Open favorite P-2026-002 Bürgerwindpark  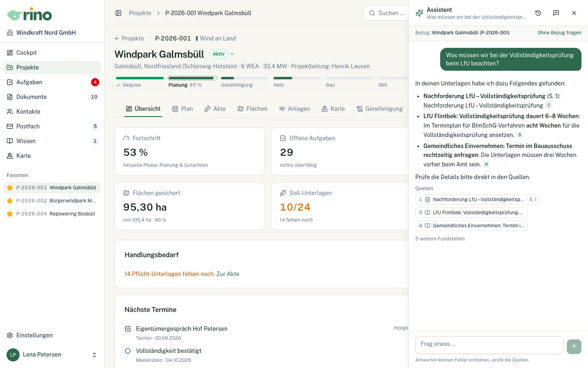pyautogui.click(x=52, y=201)
